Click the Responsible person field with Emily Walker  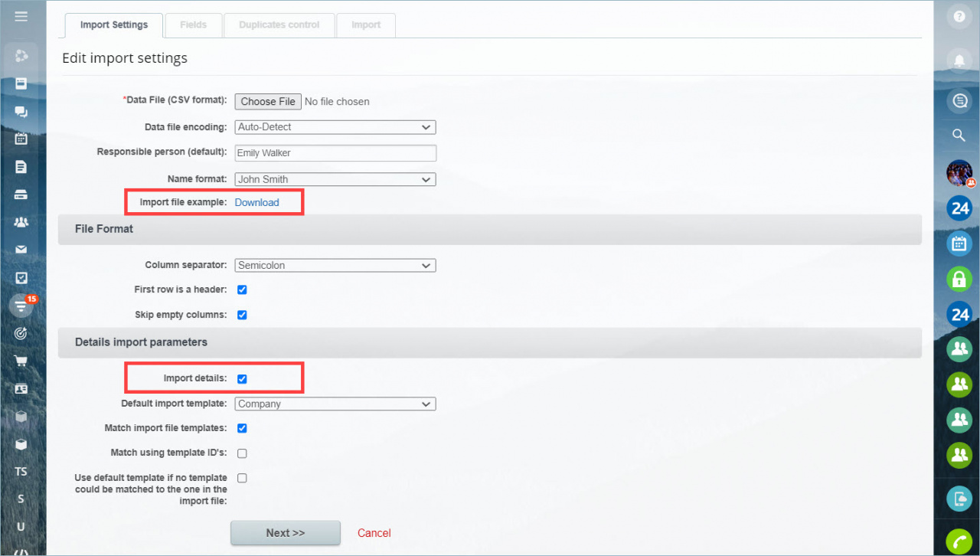click(335, 153)
